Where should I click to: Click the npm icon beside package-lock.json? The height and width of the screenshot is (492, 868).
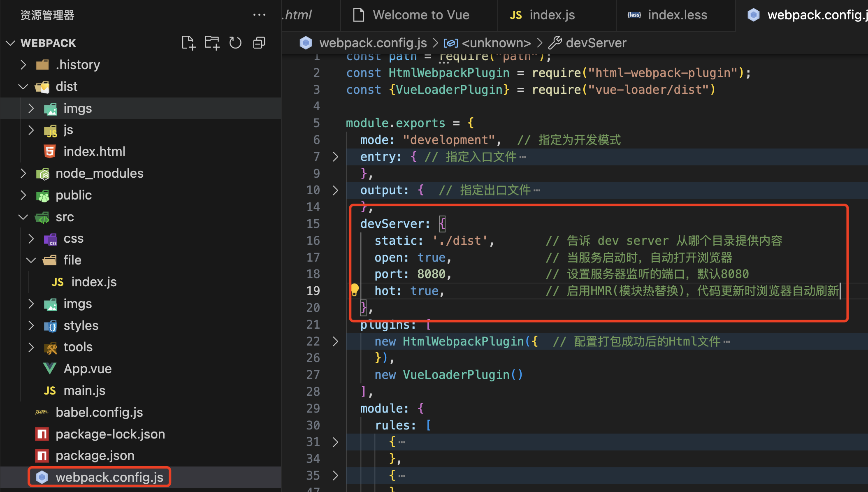42,434
